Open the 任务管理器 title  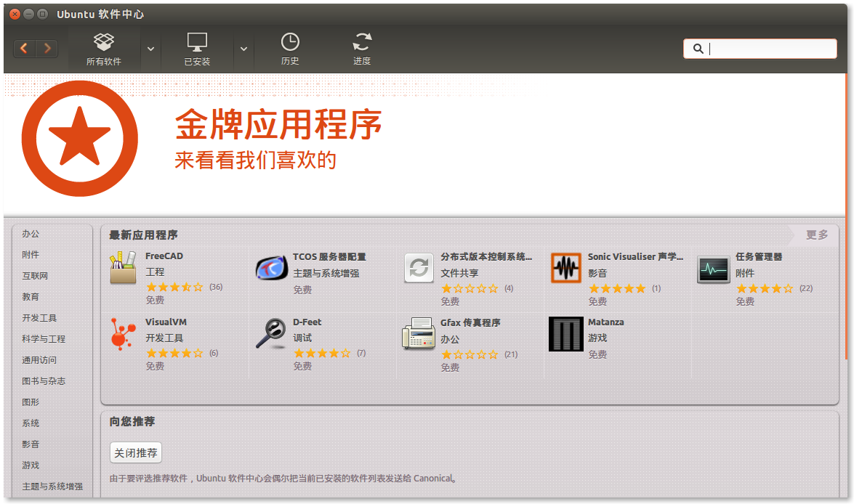759,256
